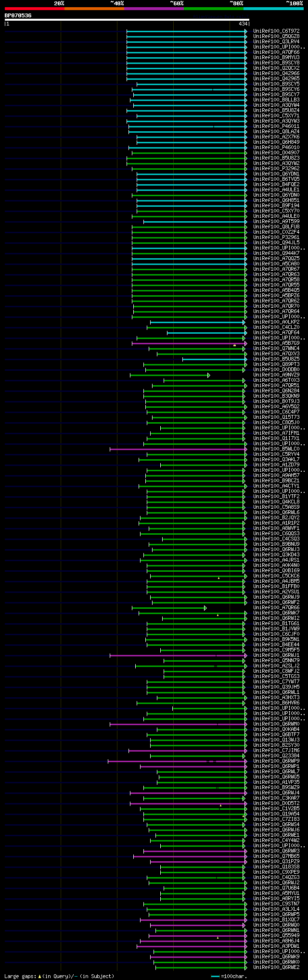Click the magenta alignment bar for UniRef100_B5WLC0
Viewport: 308px width, 980px height.
click(x=178, y=449)
